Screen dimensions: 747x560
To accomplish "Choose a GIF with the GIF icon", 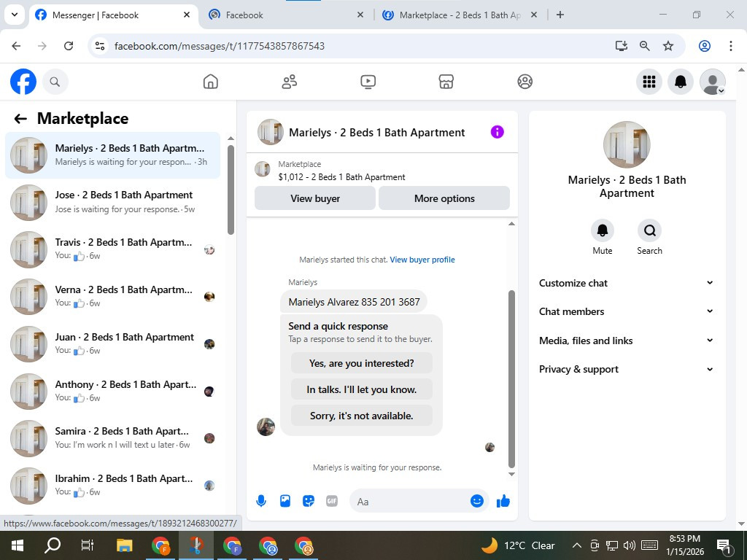I will click(x=332, y=501).
